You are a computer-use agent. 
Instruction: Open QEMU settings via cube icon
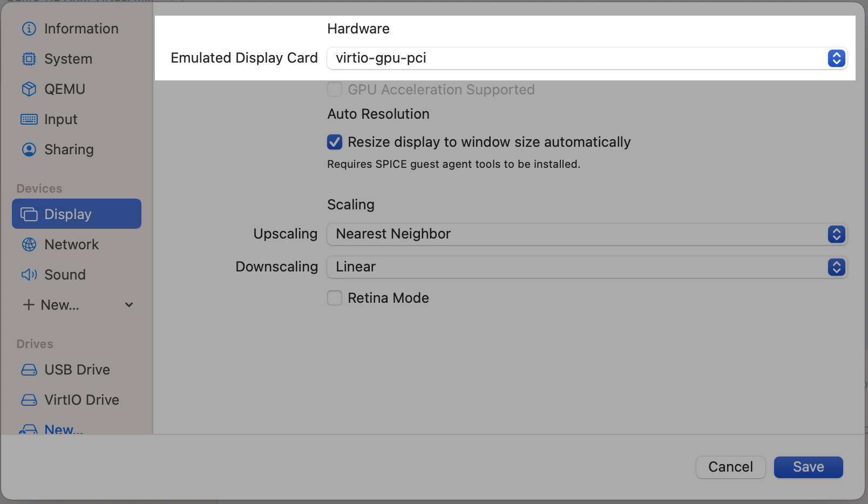[29, 89]
